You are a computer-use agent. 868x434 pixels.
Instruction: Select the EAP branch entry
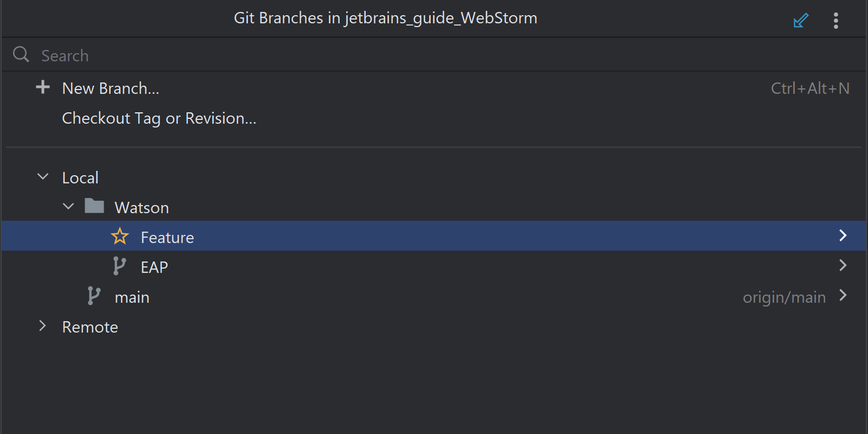[x=433, y=266]
